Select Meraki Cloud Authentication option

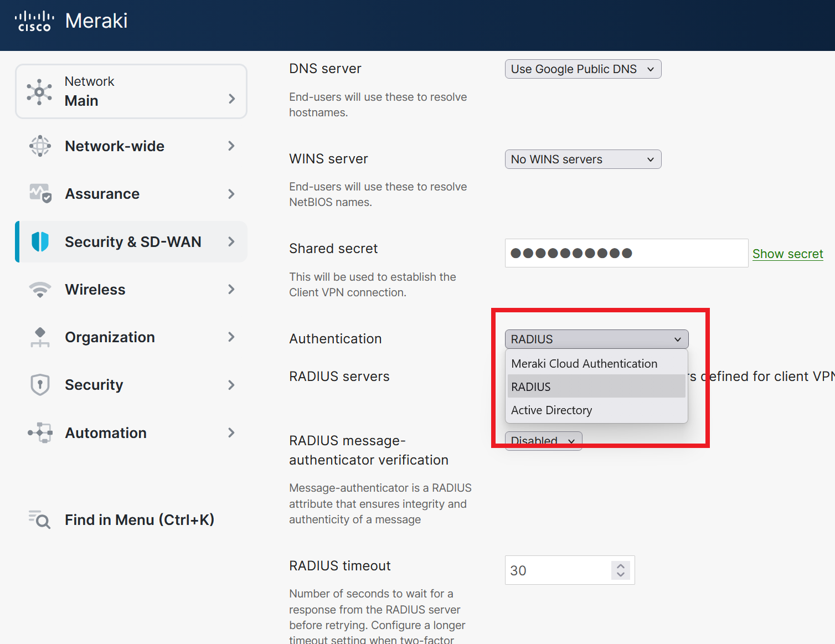[x=596, y=364]
